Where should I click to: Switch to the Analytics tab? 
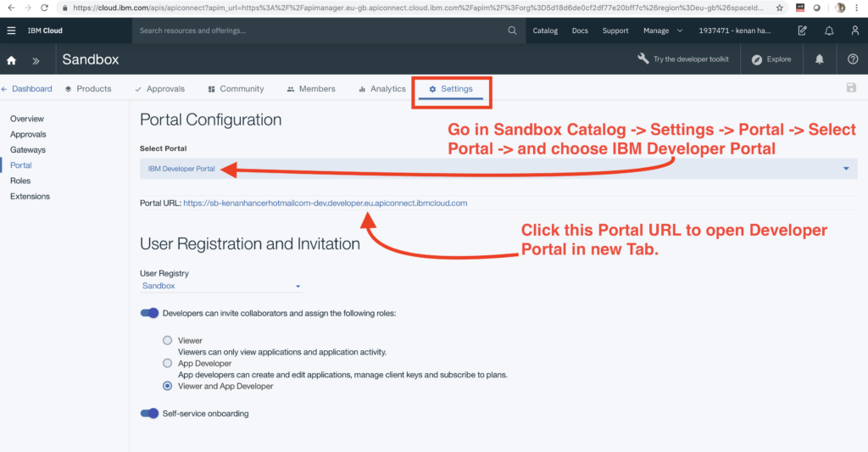(382, 89)
